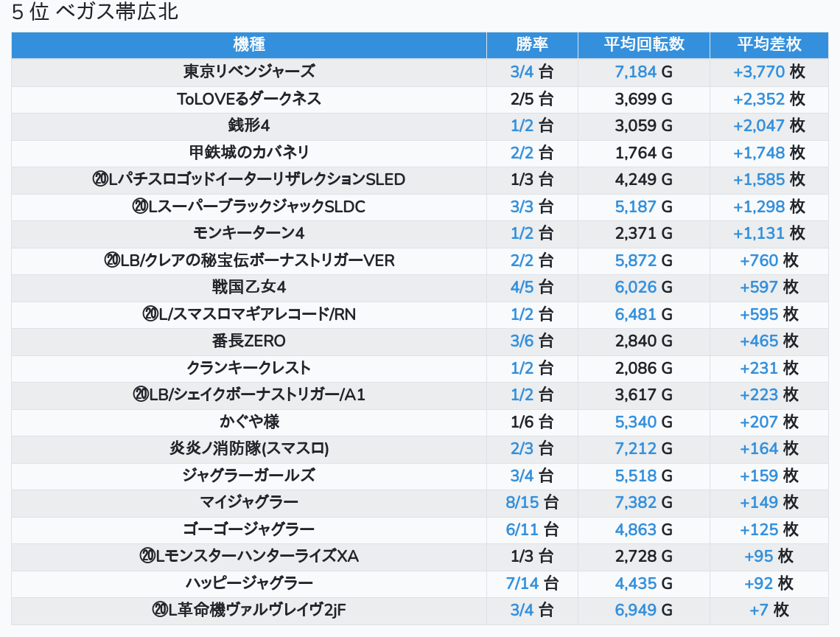Click the ５位 ベガス帯広北 heading
This screenshot has height=637, width=840.
click(95, 13)
